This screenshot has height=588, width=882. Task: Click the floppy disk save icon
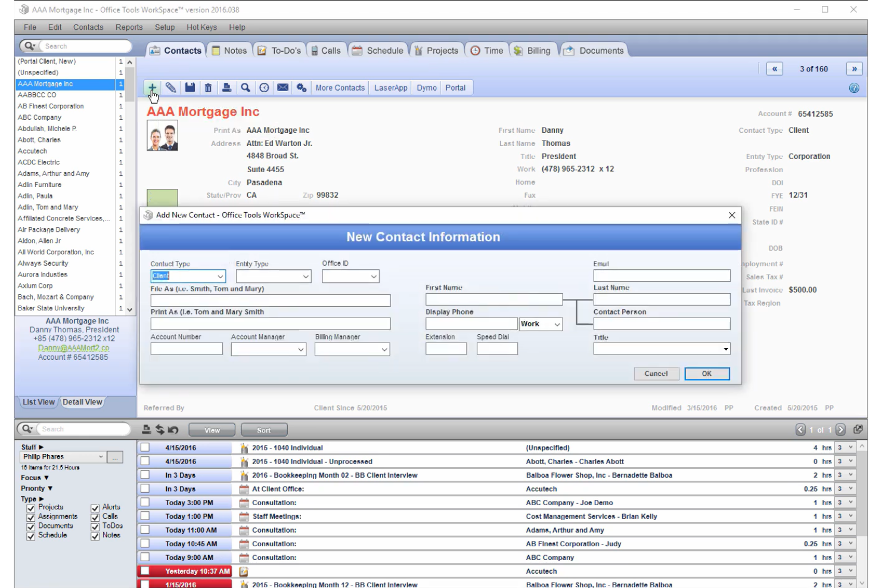click(190, 88)
